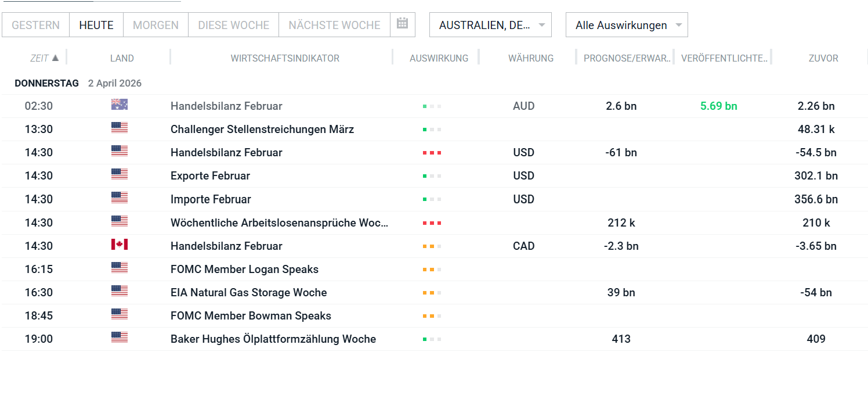Screen dimensions: 868x402
Task: Open the GESTERN tab
Action: coord(35,24)
